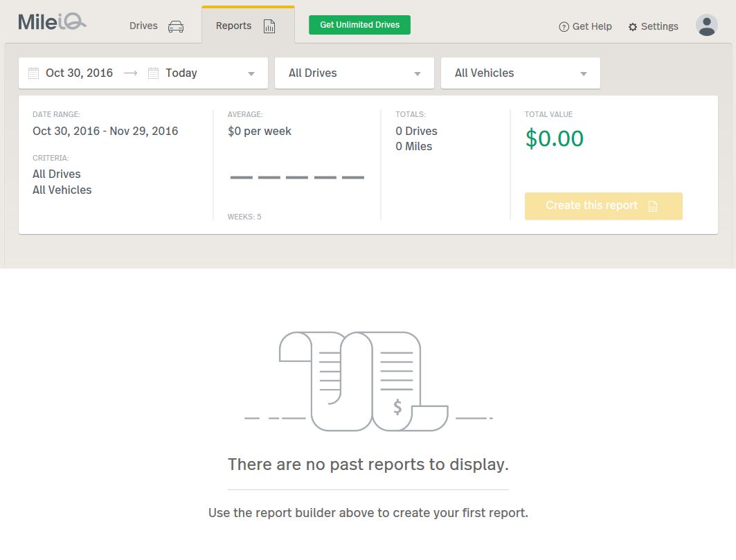Viewport: 736px width, 560px height.
Task: Open the All Vehicles dropdown
Action: 521,73
